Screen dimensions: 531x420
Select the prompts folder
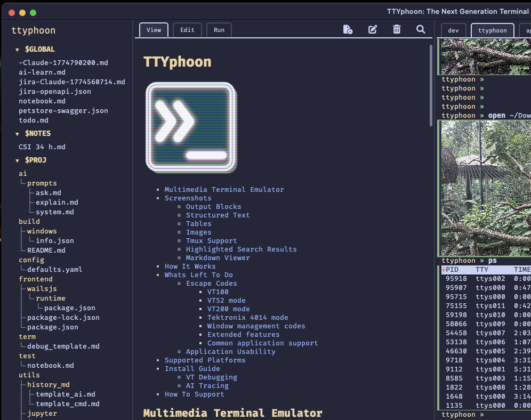(42, 183)
